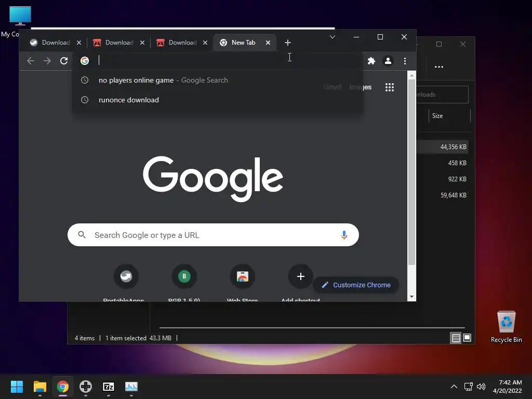Close the second Download tab
532x399 pixels.
pyautogui.click(x=142, y=43)
